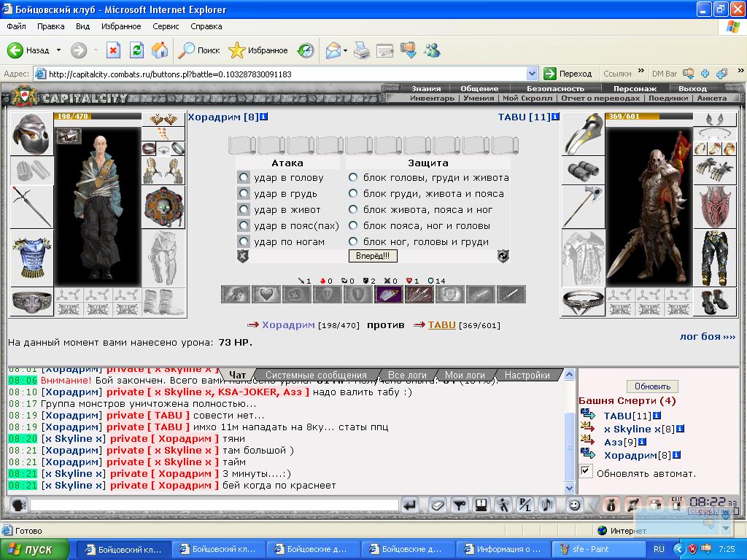This screenshot has width=747, height=560.
Task: Click the Поединки link in game menu
Action: tap(668, 98)
